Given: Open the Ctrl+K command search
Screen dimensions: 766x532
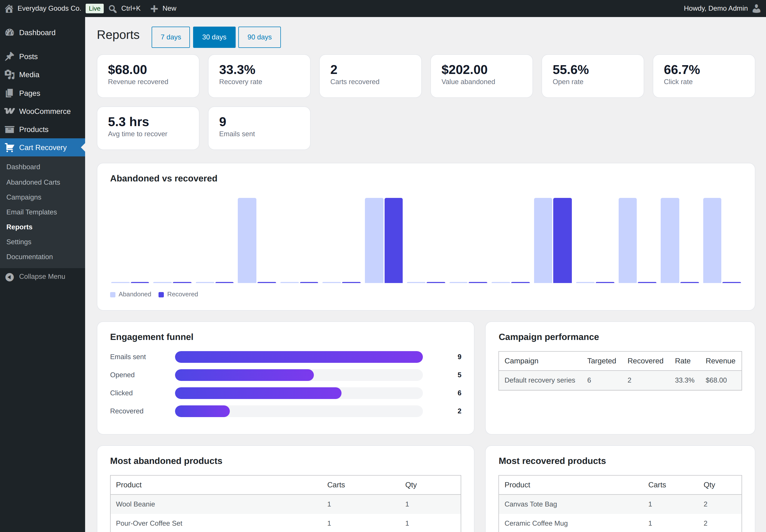Looking at the screenshot, I should click(131, 8).
